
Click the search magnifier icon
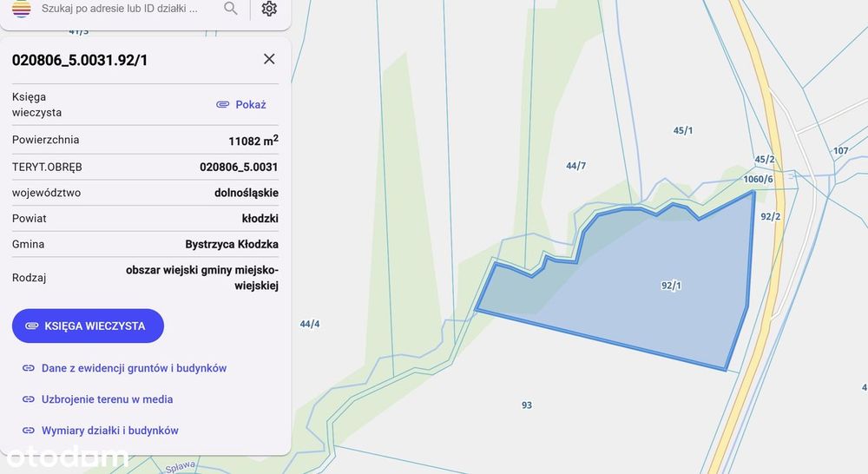pyautogui.click(x=231, y=9)
